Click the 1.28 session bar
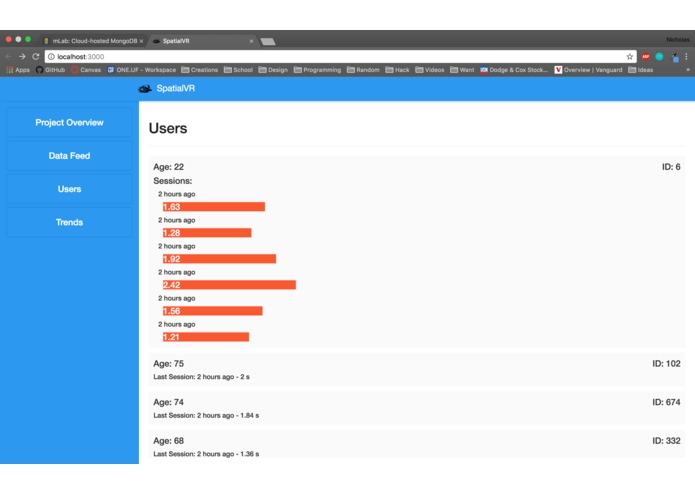Image resolution: width=695 pixels, height=494 pixels. click(x=207, y=233)
